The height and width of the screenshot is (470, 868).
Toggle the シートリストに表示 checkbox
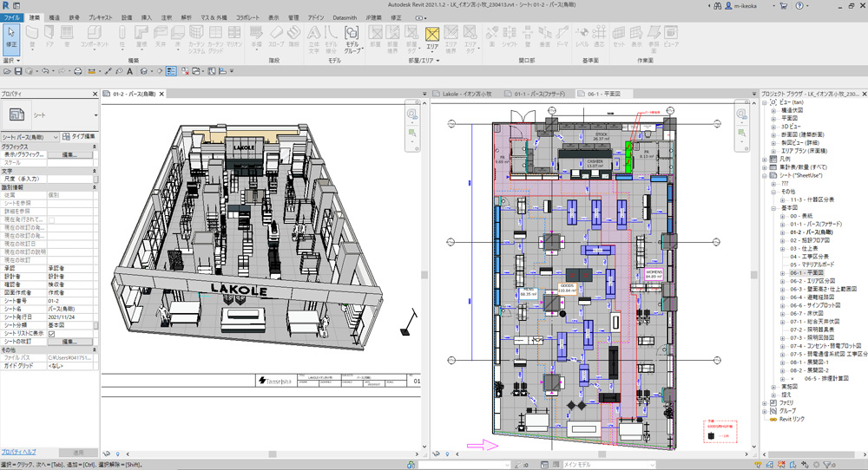(x=51, y=334)
